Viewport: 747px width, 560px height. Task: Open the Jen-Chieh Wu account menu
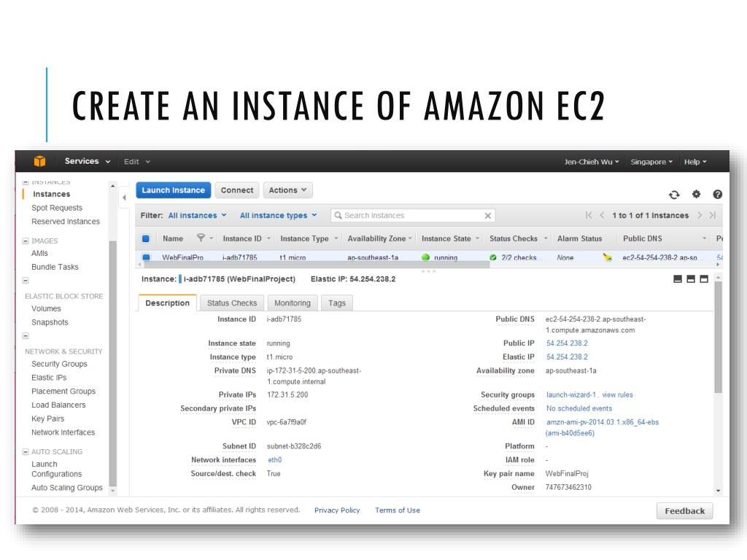(x=592, y=162)
